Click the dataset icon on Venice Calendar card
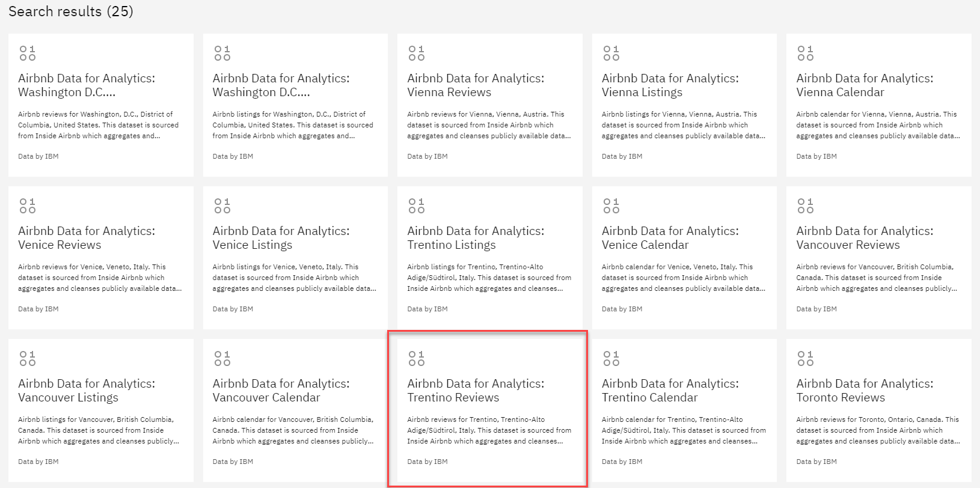The height and width of the screenshot is (488, 980). tap(611, 206)
